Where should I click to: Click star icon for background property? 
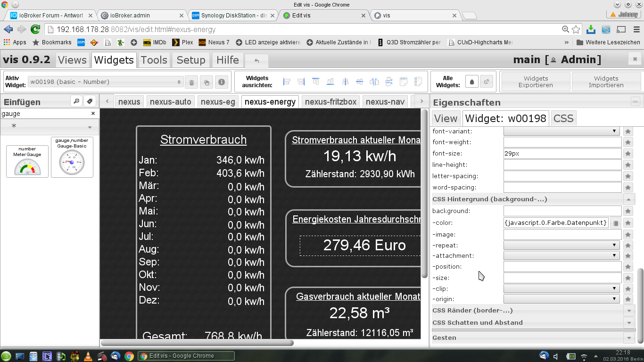pyautogui.click(x=628, y=211)
